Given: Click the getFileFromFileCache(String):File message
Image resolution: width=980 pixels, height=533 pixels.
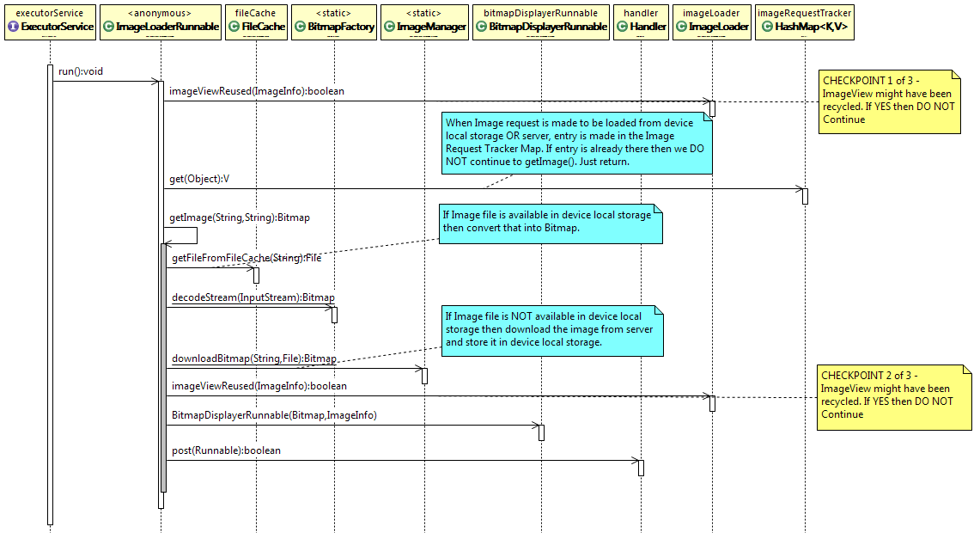Looking at the screenshot, I should click(247, 257).
